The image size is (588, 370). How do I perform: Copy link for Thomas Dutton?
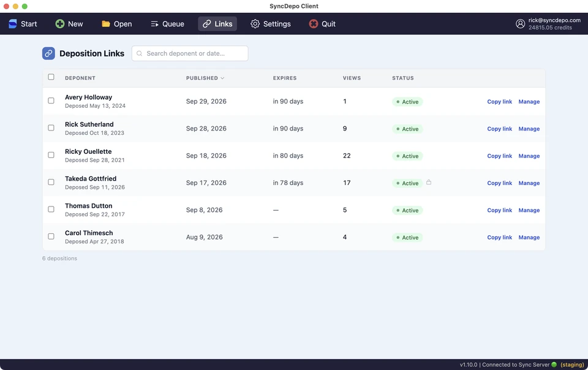click(x=500, y=210)
